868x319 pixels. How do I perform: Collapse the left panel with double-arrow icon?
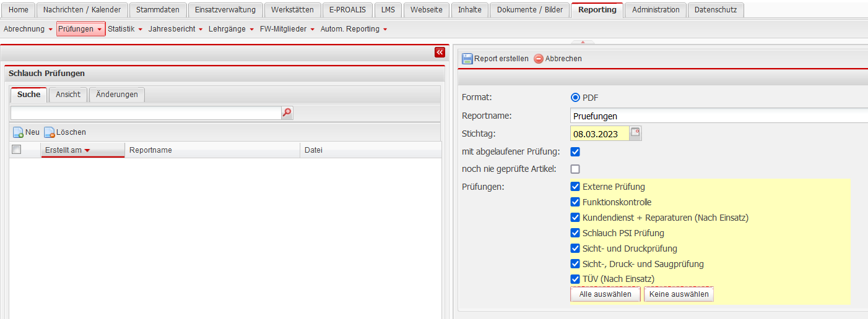(440, 53)
